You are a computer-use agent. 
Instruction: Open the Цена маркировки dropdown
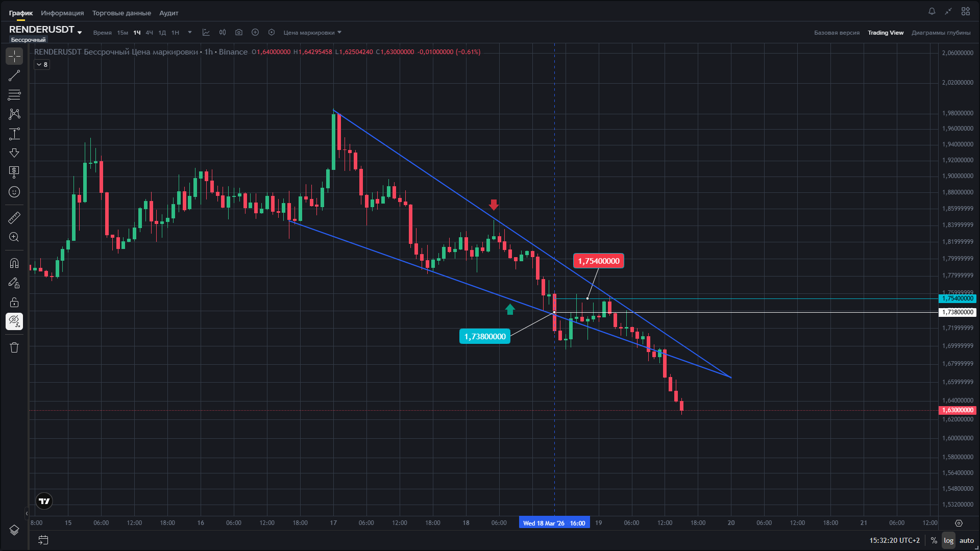click(312, 33)
